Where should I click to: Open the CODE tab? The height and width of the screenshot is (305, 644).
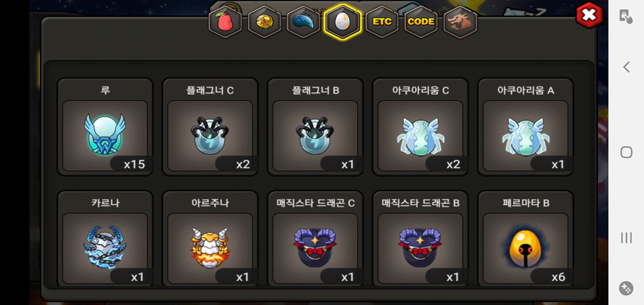421,22
